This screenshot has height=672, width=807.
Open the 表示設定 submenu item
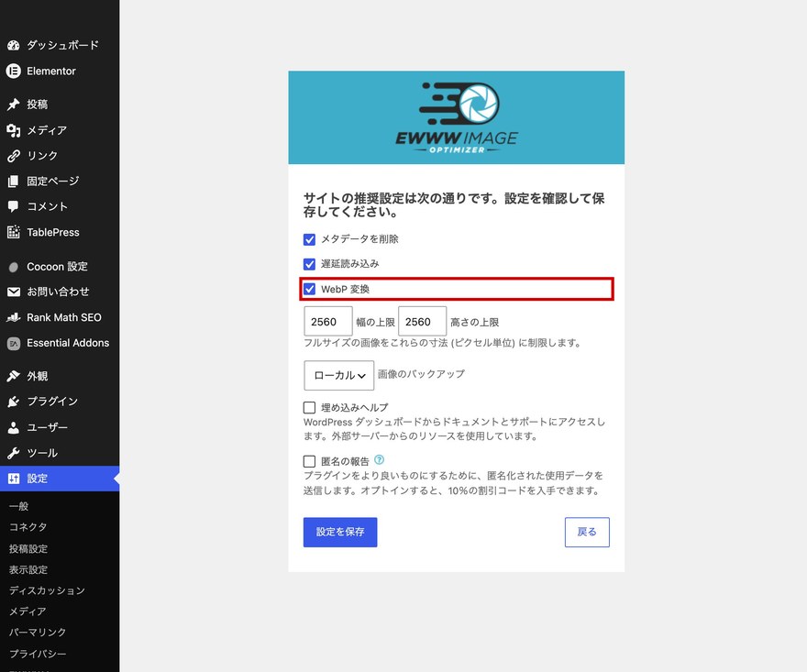[x=28, y=570]
